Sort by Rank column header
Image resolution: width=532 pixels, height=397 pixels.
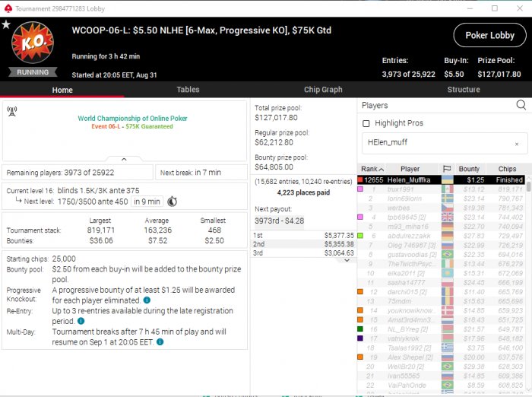coord(372,169)
